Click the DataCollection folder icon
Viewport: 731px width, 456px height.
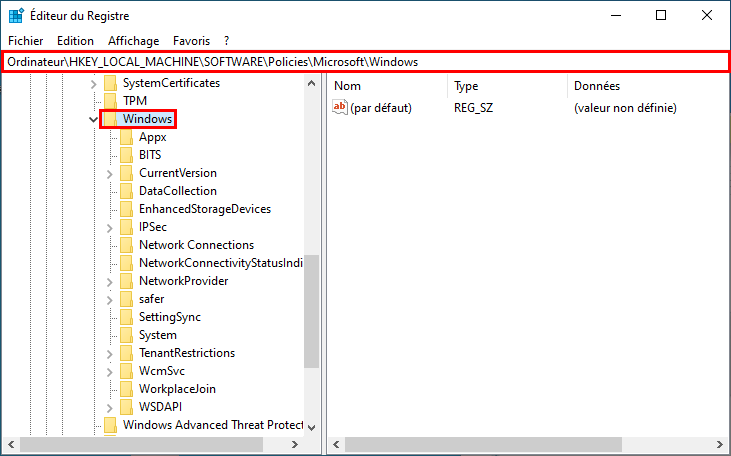click(126, 191)
